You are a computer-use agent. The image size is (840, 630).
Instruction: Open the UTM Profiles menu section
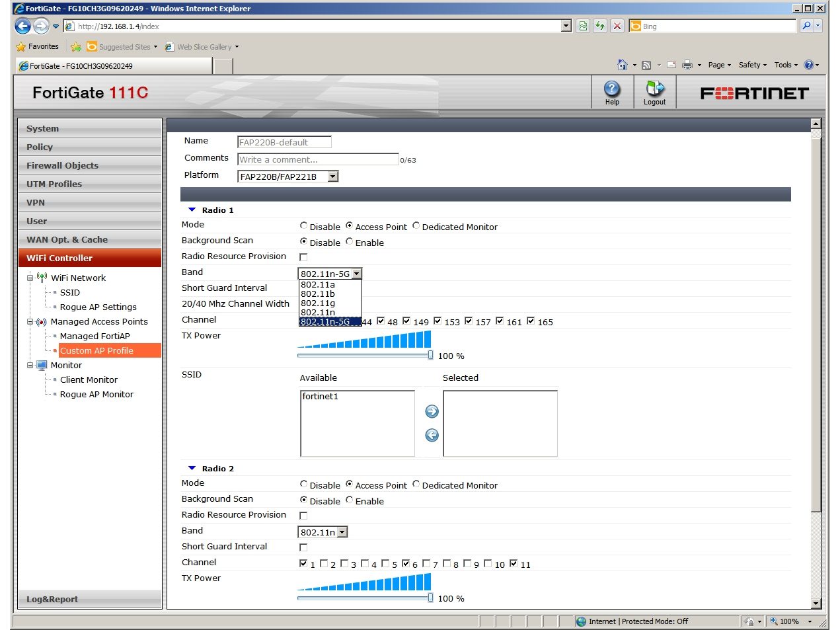(x=90, y=184)
